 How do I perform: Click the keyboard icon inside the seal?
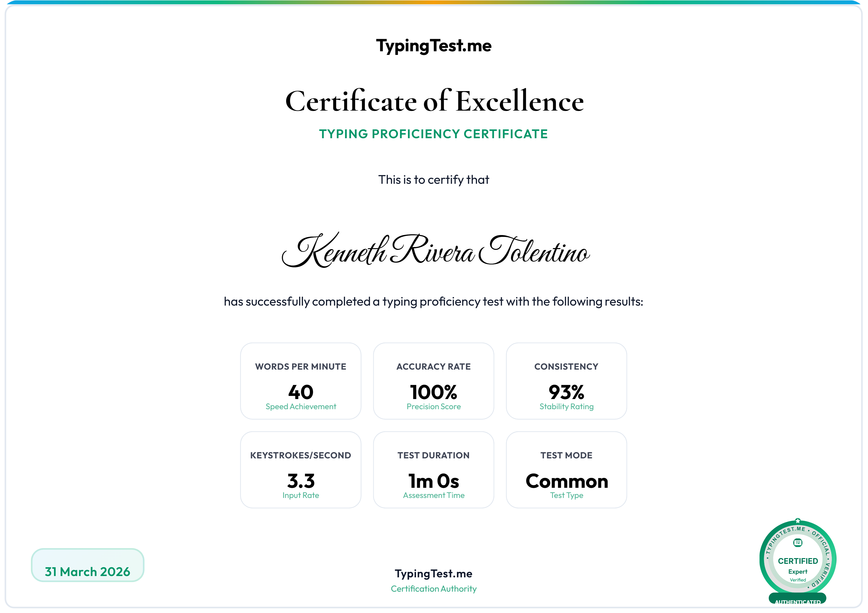point(798,543)
